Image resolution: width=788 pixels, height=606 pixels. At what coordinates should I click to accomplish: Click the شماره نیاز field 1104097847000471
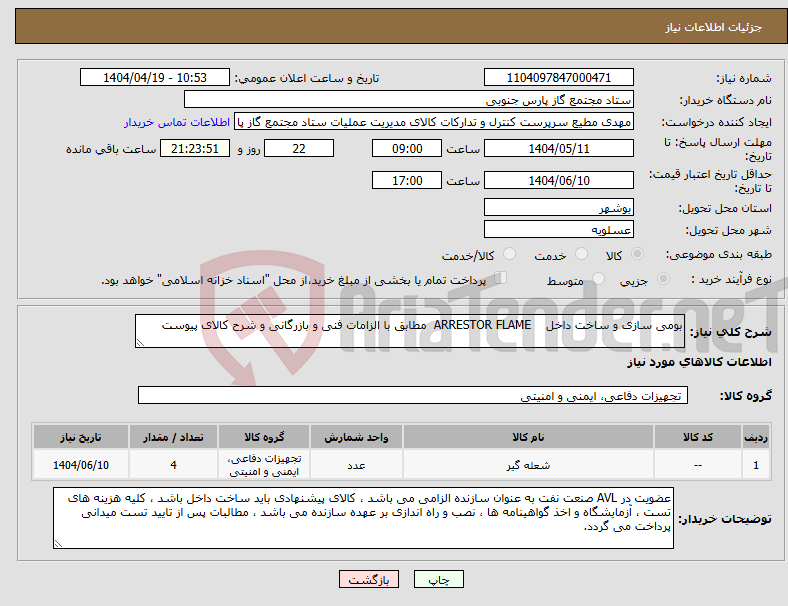coord(558,77)
